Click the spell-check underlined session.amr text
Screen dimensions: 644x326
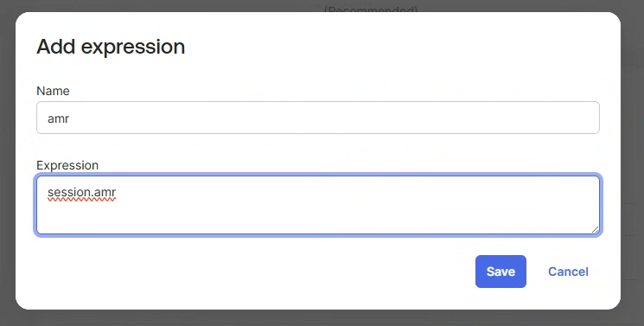pyautogui.click(x=82, y=192)
